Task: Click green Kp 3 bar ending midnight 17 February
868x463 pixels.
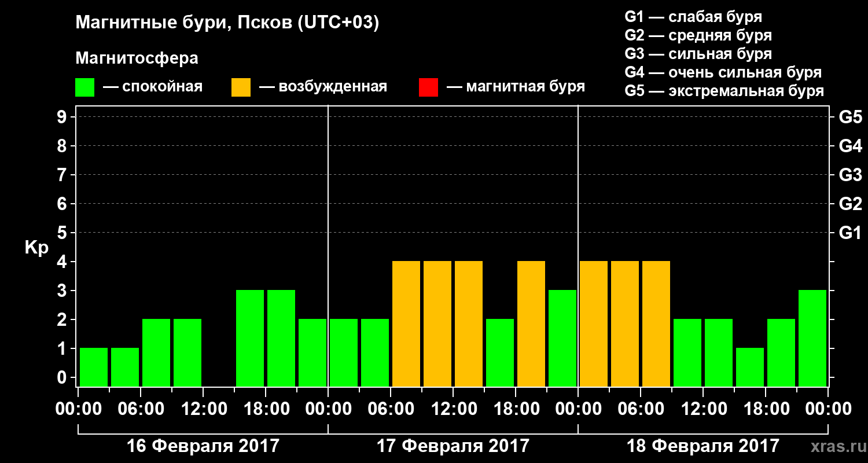Action: [x=562, y=338]
